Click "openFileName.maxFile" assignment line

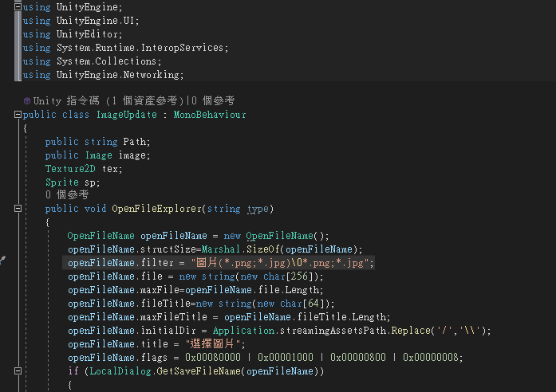(195, 290)
